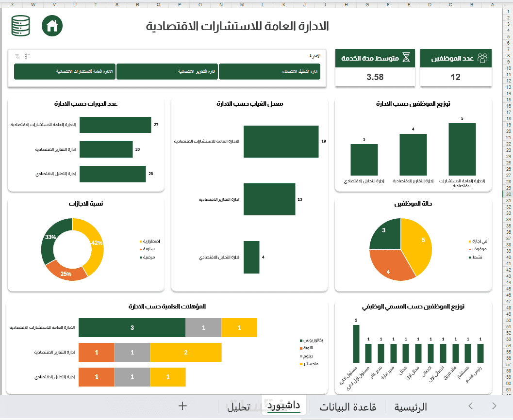The width and height of the screenshot is (513, 420).
Task: Open the database icon in header
Action: click(20, 26)
